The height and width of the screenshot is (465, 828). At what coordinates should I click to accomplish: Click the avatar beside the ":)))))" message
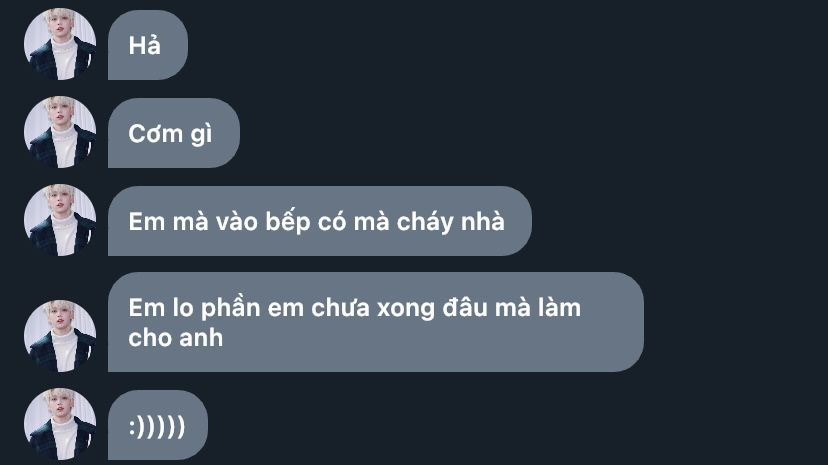pyautogui.click(x=60, y=424)
